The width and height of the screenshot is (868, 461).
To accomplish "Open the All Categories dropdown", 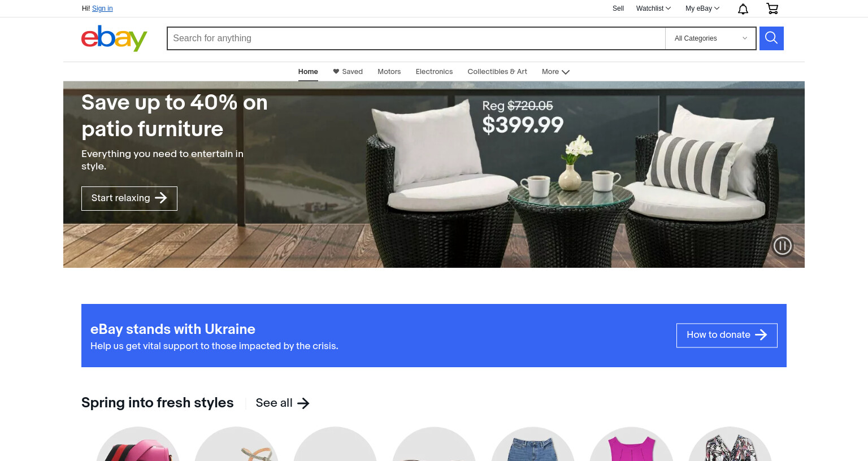I will click(x=710, y=38).
